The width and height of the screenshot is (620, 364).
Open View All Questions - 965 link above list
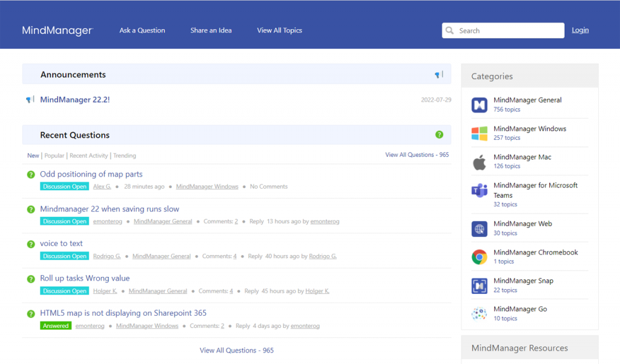pyautogui.click(x=417, y=155)
